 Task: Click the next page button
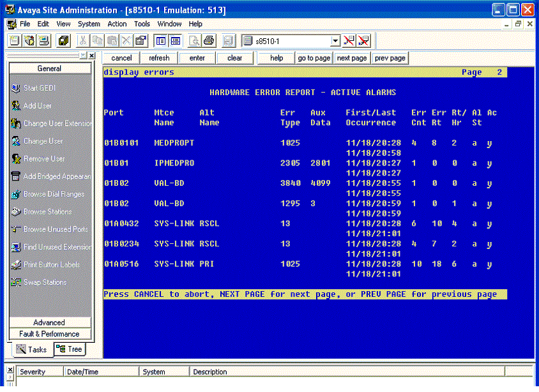pos(352,58)
